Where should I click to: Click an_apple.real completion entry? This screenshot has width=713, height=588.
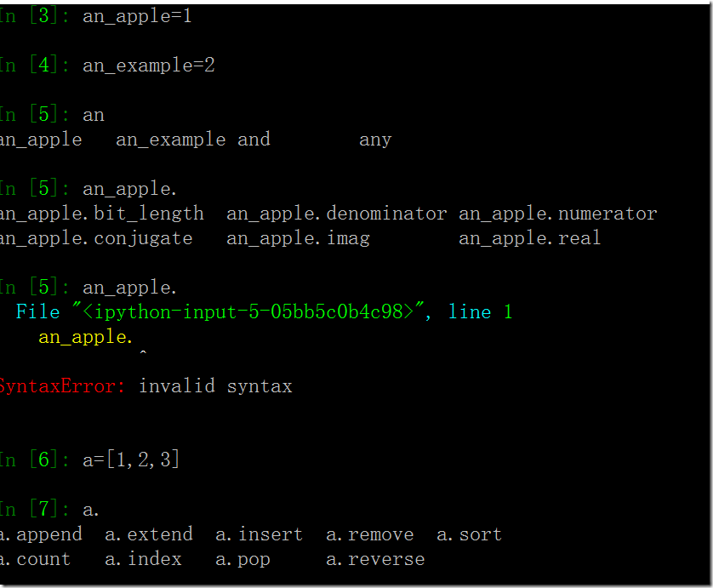(530, 238)
